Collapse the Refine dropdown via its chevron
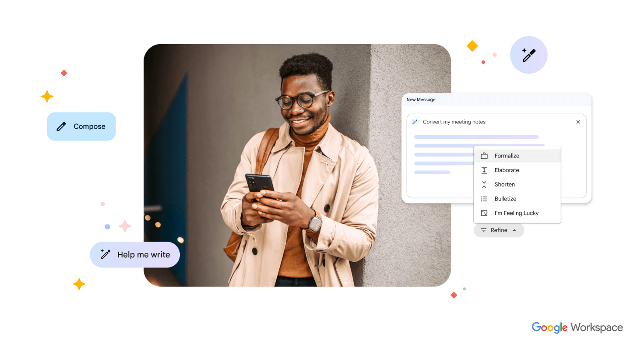Image resolution: width=644 pixels, height=348 pixels. pos(514,230)
